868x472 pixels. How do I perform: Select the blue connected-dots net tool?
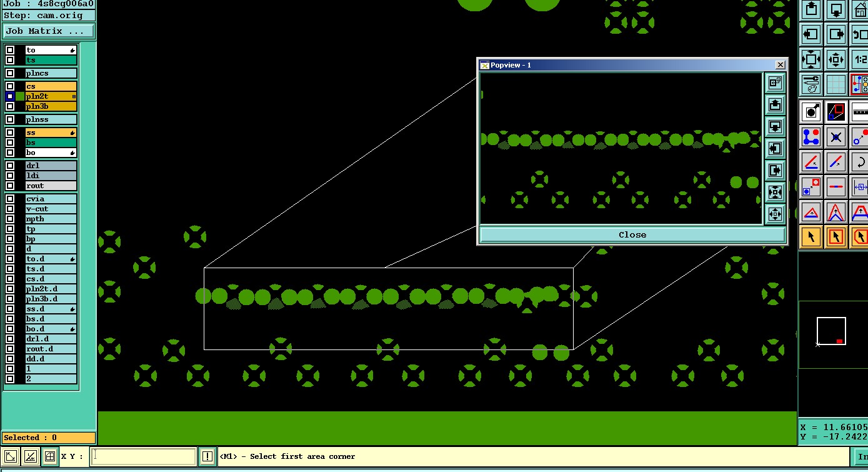tap(811, 137)
